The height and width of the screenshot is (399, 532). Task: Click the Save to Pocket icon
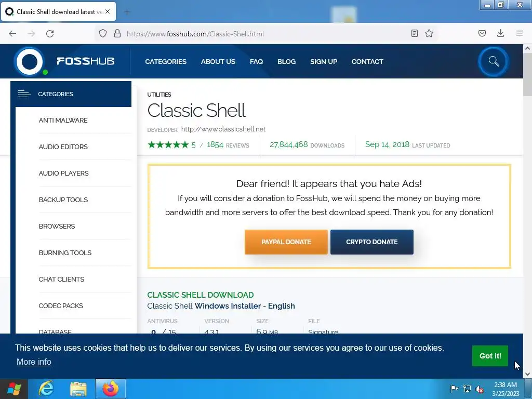pos(482,33)
